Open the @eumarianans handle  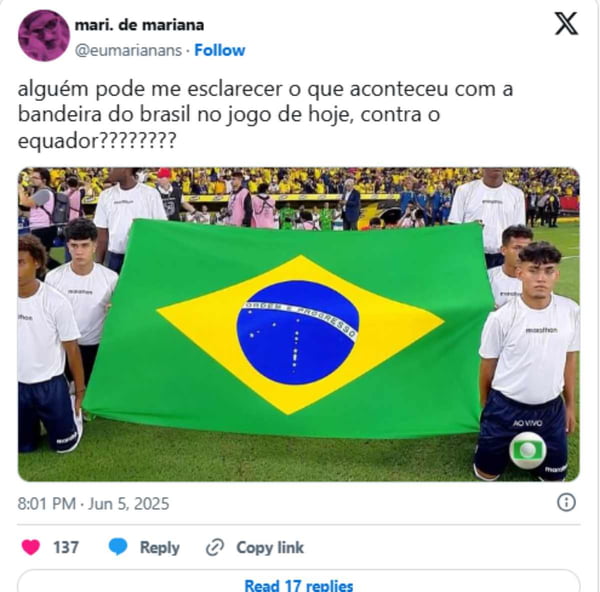[128, 51]
